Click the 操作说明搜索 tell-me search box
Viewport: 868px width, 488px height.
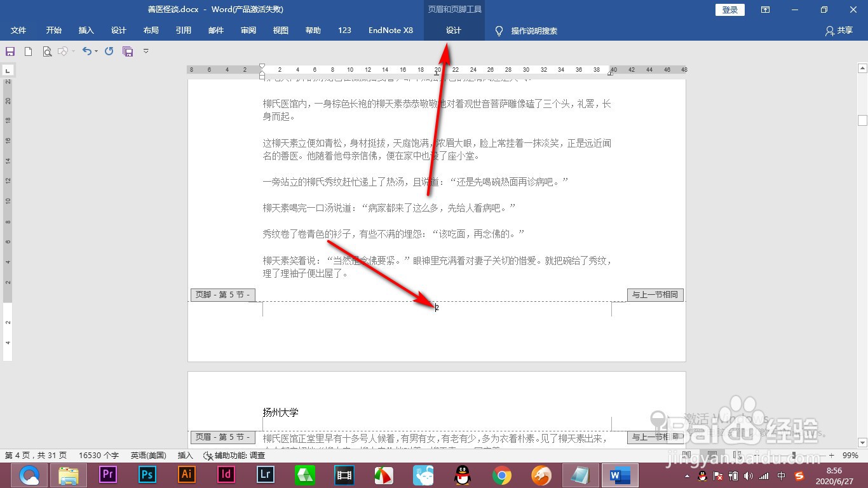[x=534, y=30]
